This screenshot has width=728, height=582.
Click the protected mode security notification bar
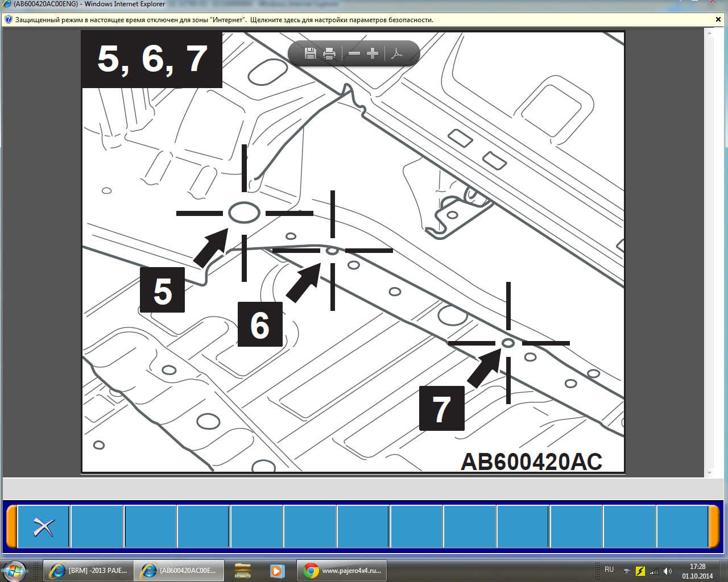point(227,20)
